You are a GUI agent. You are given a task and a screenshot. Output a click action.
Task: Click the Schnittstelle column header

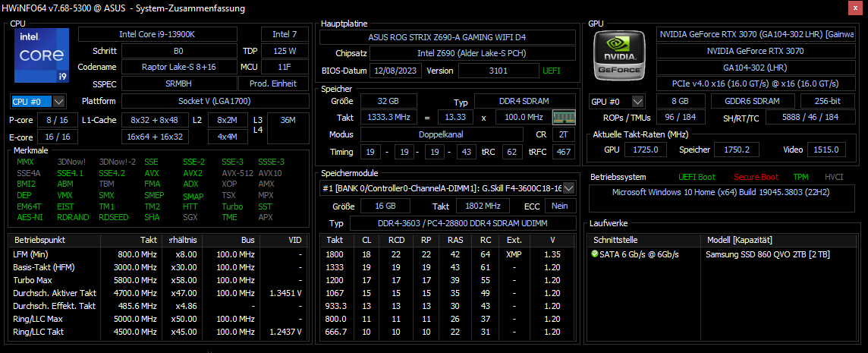[x=645, y=241]
